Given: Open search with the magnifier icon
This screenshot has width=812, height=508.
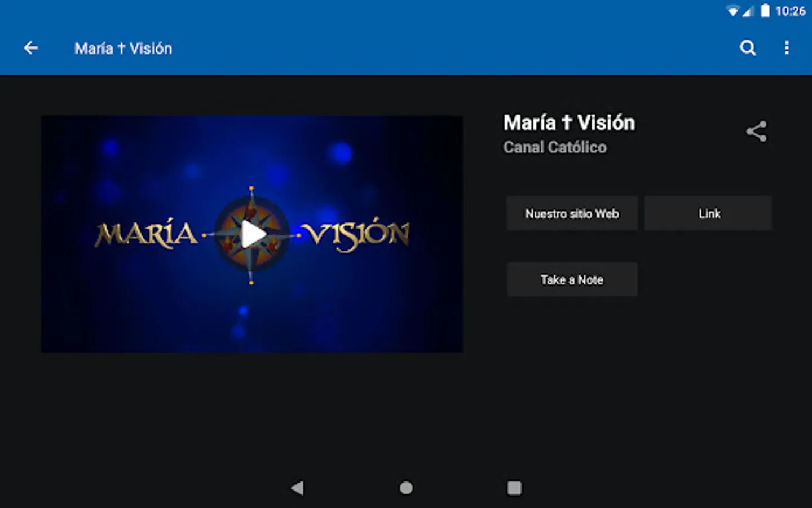Looking at the screenshot, I should point(748,48).
